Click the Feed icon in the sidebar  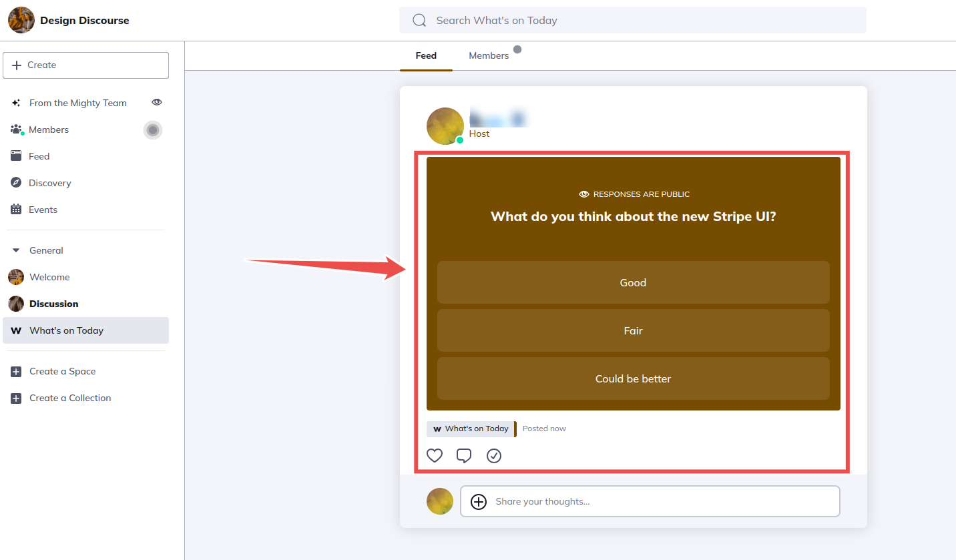(x=16, y=156)
